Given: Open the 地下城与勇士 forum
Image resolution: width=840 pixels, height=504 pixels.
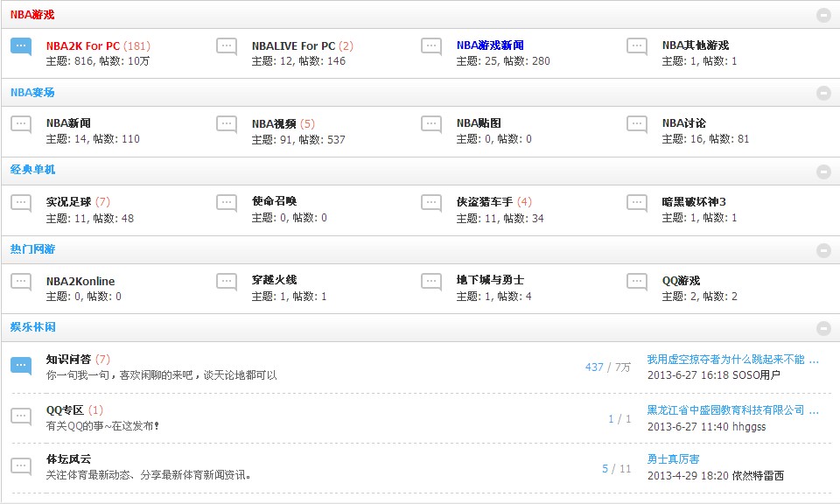Looking at the screenshot, I should 490,280.
